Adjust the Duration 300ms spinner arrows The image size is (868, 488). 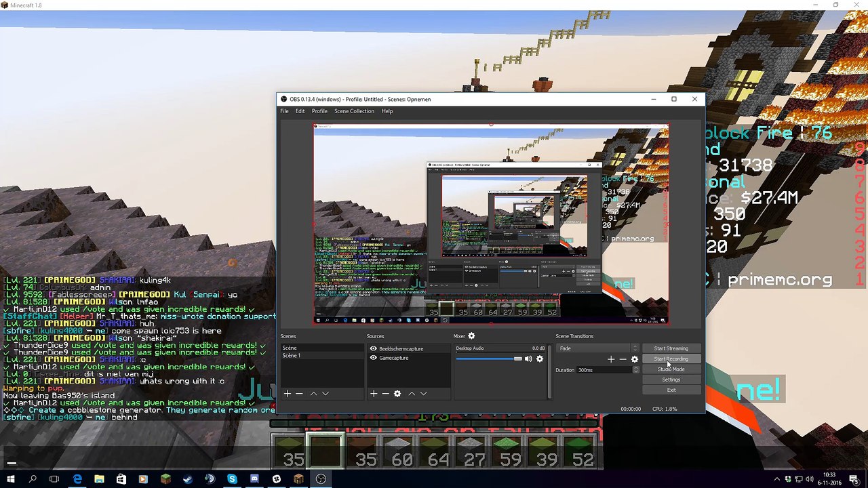(635, 370)
